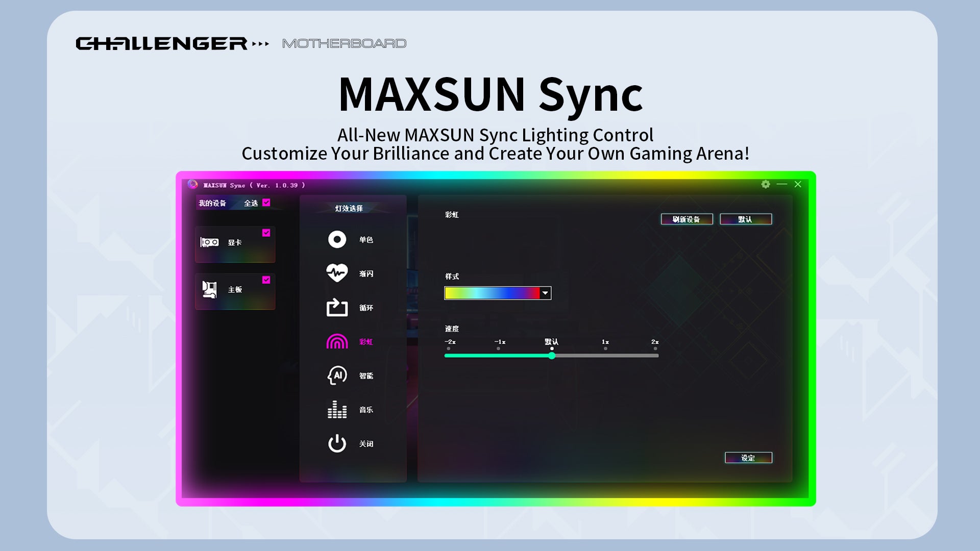Set speed slider to the 1x mark
The height and width of the screenshot is (551, 980).
pyautogui.click(x=605, y=356)
